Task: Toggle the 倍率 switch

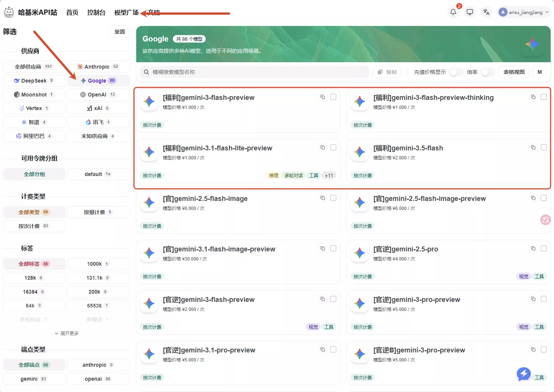Action: point(488,72)
